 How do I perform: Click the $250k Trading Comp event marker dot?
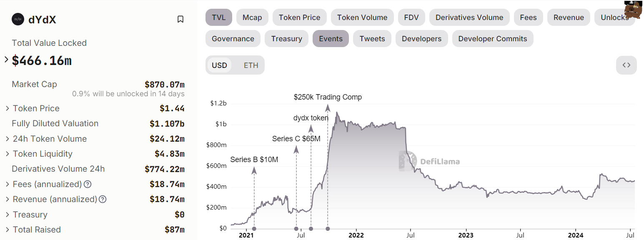coord(328,229)
